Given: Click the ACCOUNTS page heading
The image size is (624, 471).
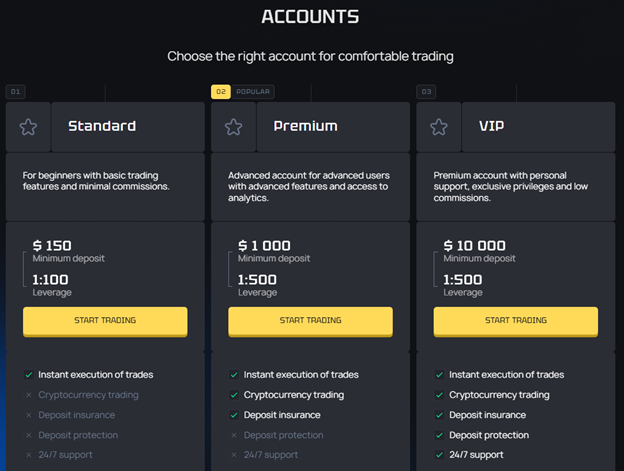Looking at the screenshot, I should tap(310, 17).
